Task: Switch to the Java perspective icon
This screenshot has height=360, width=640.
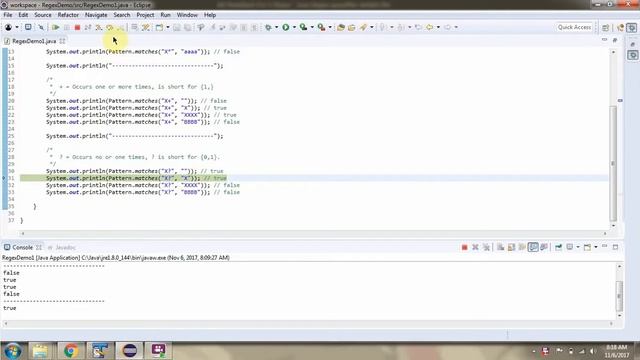Action: click(x=621, y=27)
